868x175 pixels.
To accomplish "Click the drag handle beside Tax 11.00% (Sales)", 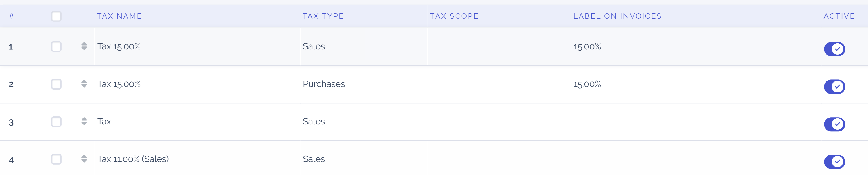I will tap(84, 159).
